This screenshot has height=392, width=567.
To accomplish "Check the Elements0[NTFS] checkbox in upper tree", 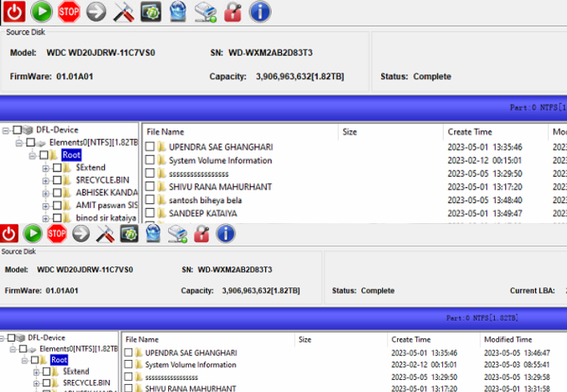I will [30, 142].
